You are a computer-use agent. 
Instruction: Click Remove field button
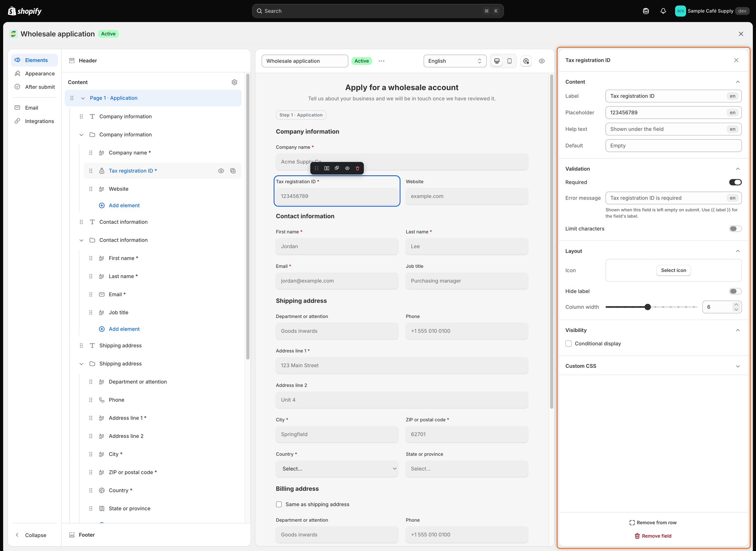click(x=653, y=536)
